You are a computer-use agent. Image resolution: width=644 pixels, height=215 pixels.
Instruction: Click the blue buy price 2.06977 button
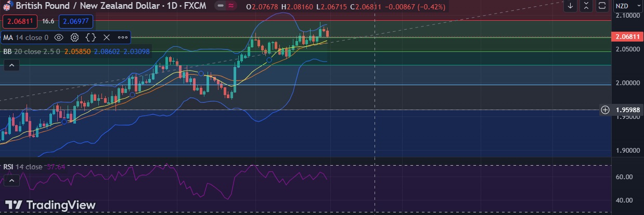click(76, 21)
